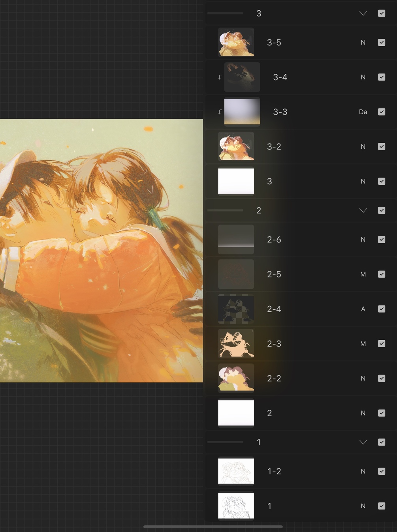Screen dimensions: 397x532
Task: Select layer 1 line art thumbnail
Action: coord(236,506)
